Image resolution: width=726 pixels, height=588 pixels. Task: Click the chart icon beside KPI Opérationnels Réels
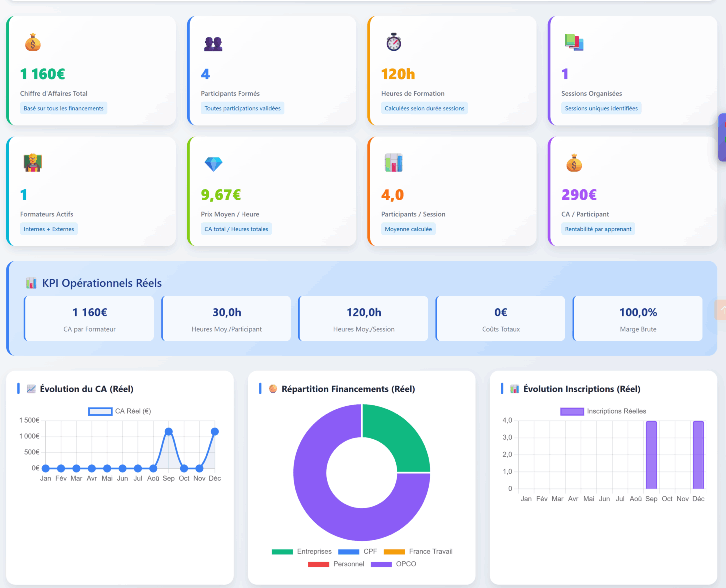click(x=31, y=283)
